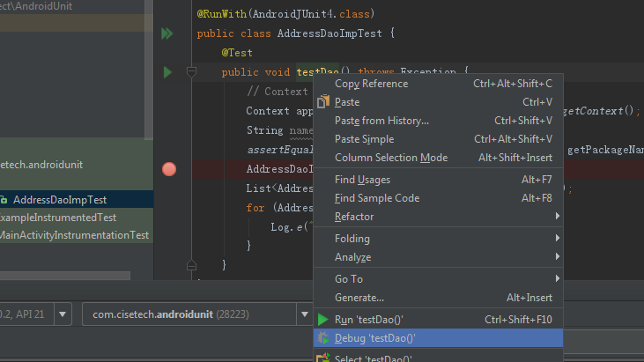The image size is (644, 362).
Task: Choose Generate... from context menu
Action: [359, 298]
